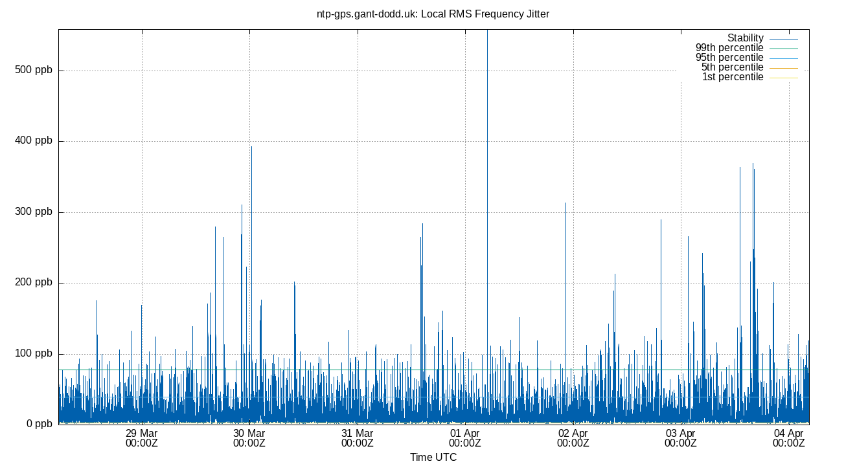This screenshot has width=868, height=466.
Task: Click the Stability legend label
Action: 746,38
